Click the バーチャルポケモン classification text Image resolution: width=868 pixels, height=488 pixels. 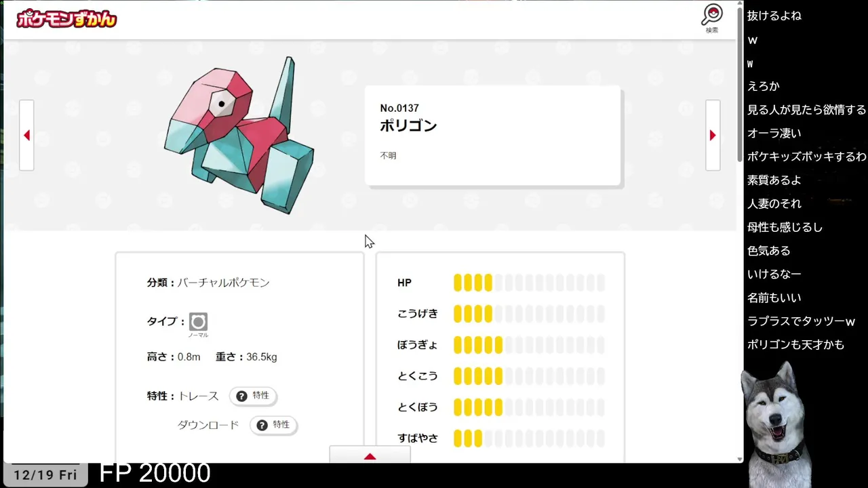pos(224,283)
